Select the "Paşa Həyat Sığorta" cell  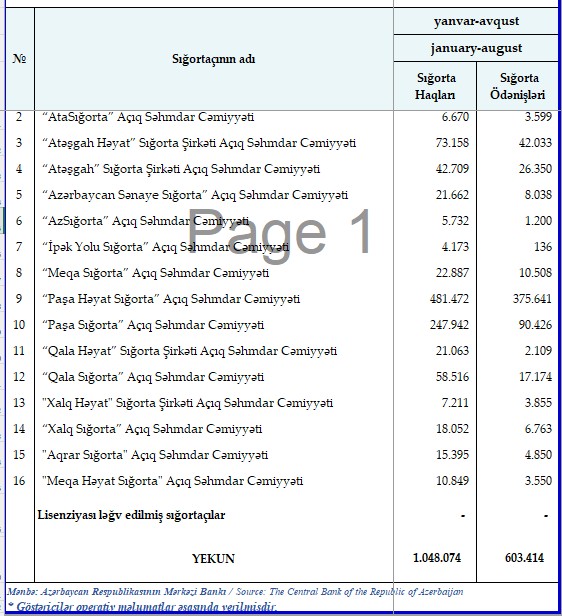(x=171, y=299)
